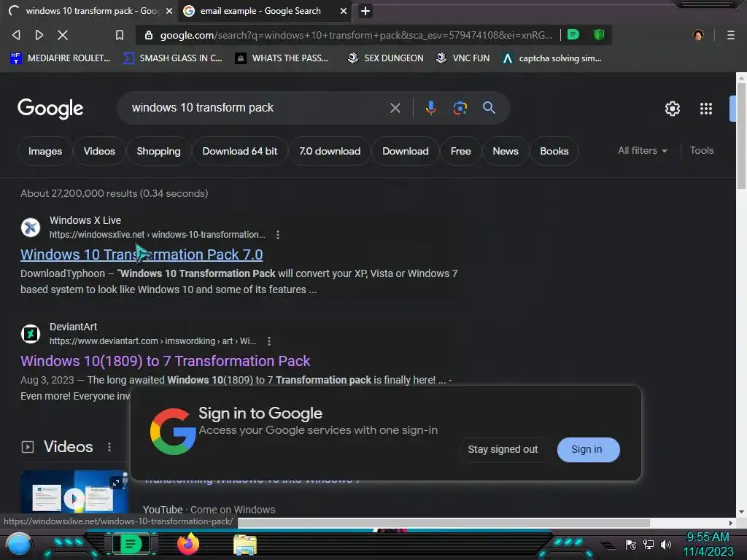
Task: Close the windows 10 transform pack tab
Action: point(169,11)
